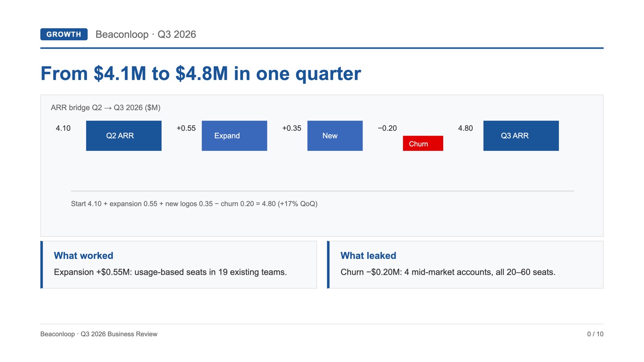Click the page number '0 / 10'
The image size is (644, 362).
point(595,334)
